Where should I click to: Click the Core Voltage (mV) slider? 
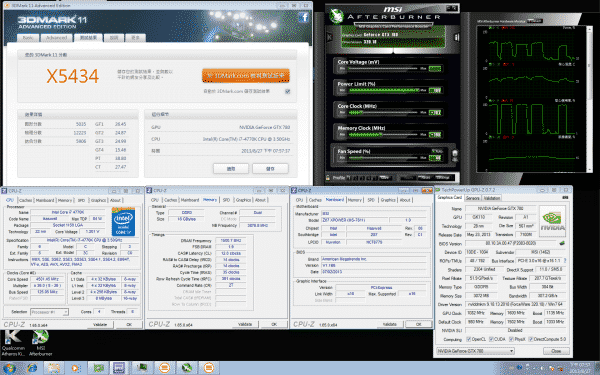click(x=383, y=68)
